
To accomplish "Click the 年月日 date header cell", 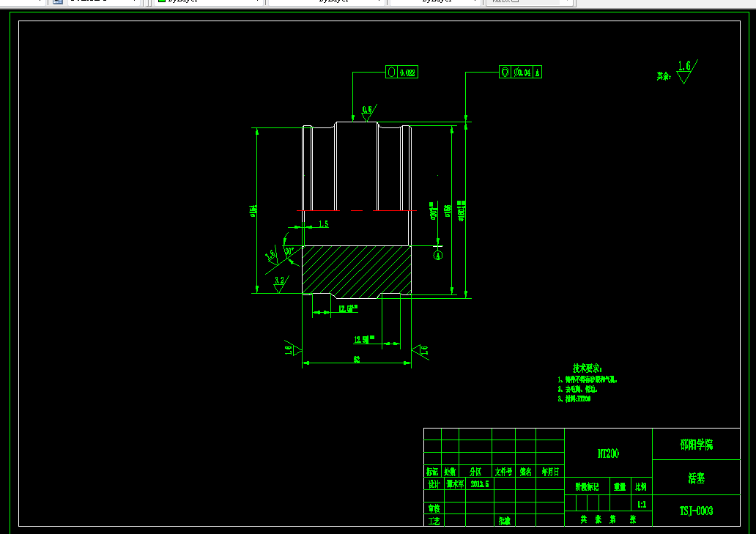I will [x=550, y=472].
